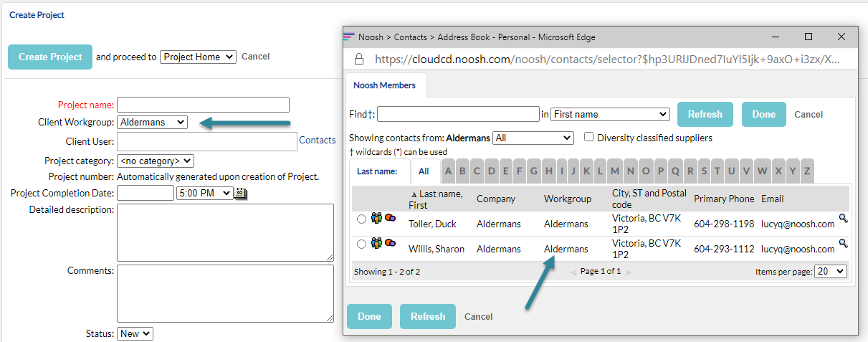Open the 5:00 PM time dropdown
This screenshot has width=868, height=342.
click(204, 193)
